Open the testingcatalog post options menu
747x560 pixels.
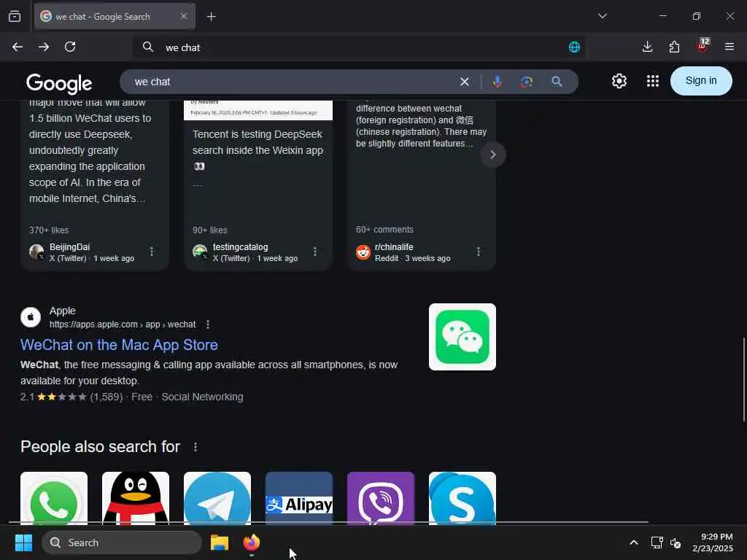pos(315,252)
